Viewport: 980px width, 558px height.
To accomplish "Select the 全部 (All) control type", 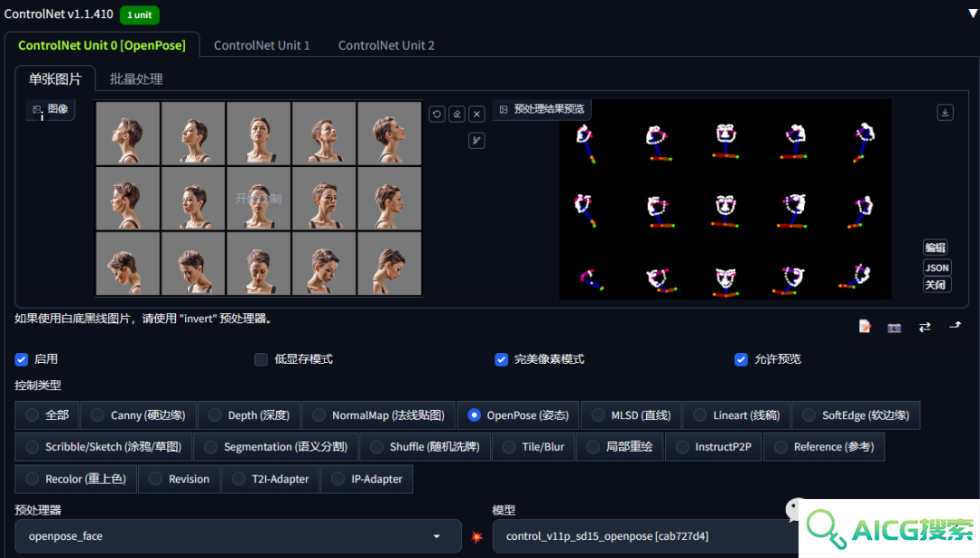I will tap(47, 415).
